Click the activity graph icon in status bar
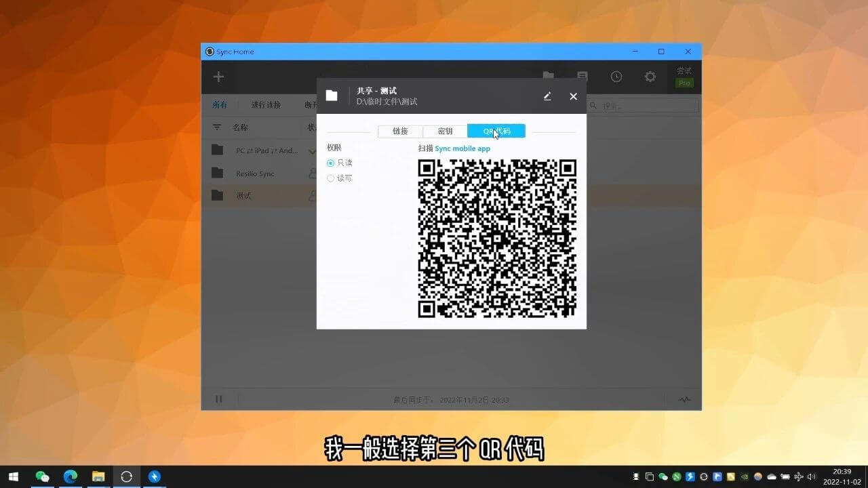 click(684, 399)
